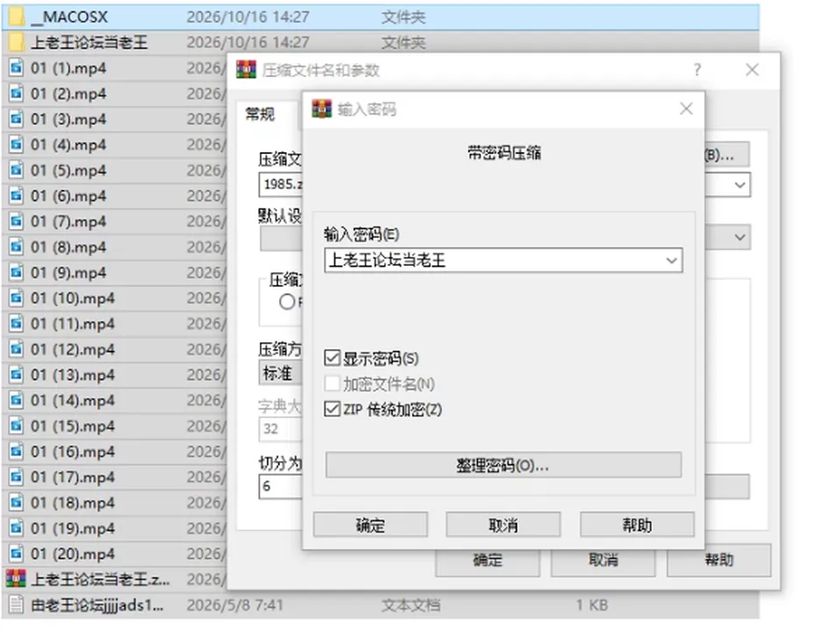Viewport: 840px width, 636px height.
Task: Open the archive name dropdown in the back dialog
Action: coord(740,185)
